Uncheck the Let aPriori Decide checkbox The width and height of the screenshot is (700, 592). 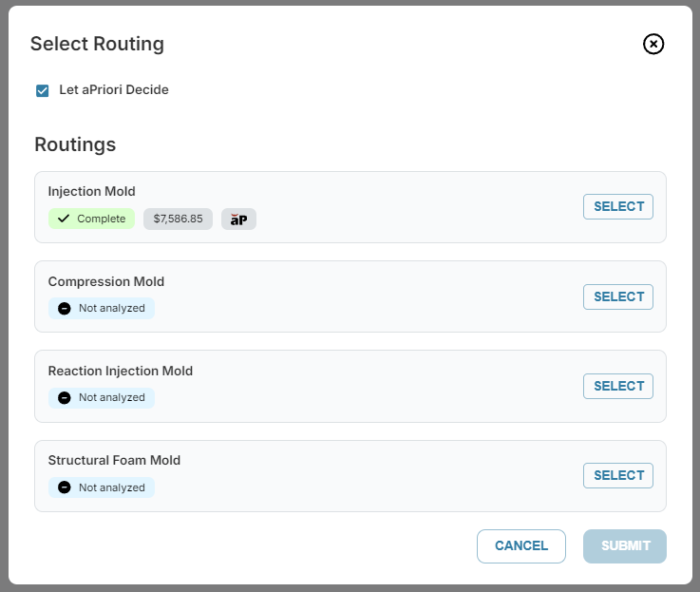tap(43, 90)
